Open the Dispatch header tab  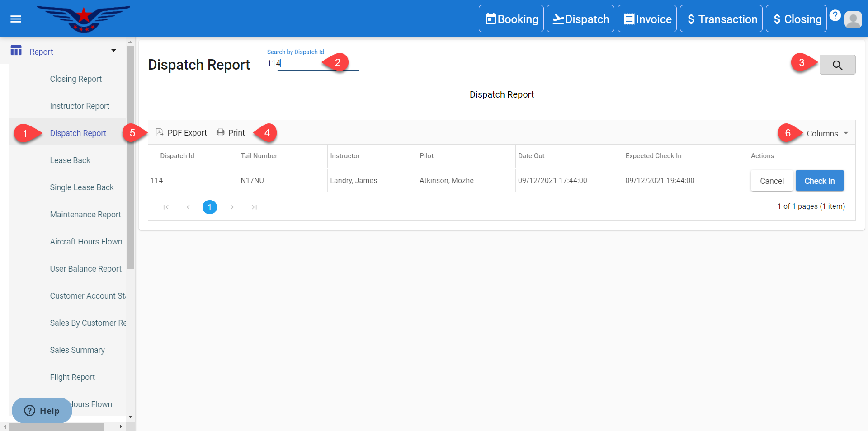pyautogui.click(x=580, y=19)
